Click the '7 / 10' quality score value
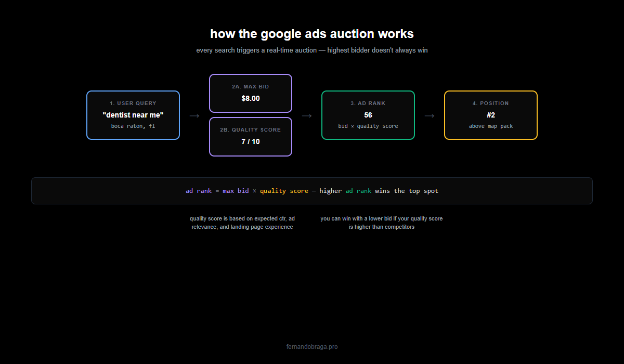The height and width of the screenshot is (364, 624). click(251, 141)
